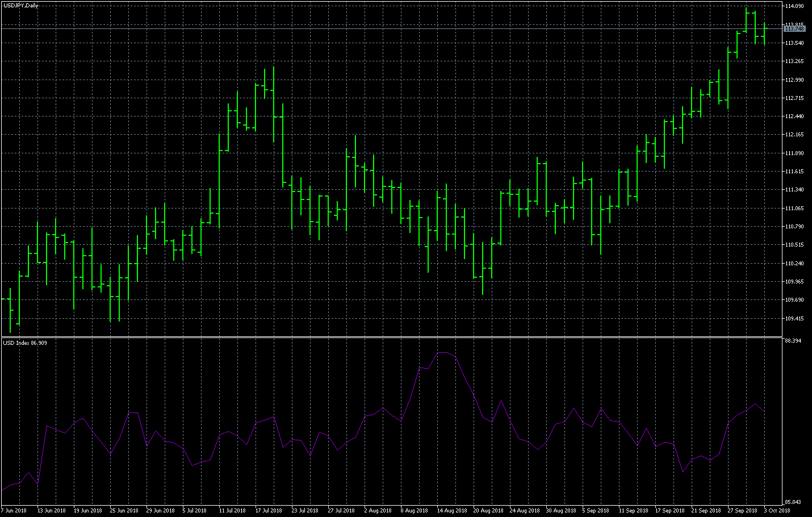Select the 7 Jun 2018 date on time axis
Viewport: 812px width, 517px height.
[x=14, y=510]
